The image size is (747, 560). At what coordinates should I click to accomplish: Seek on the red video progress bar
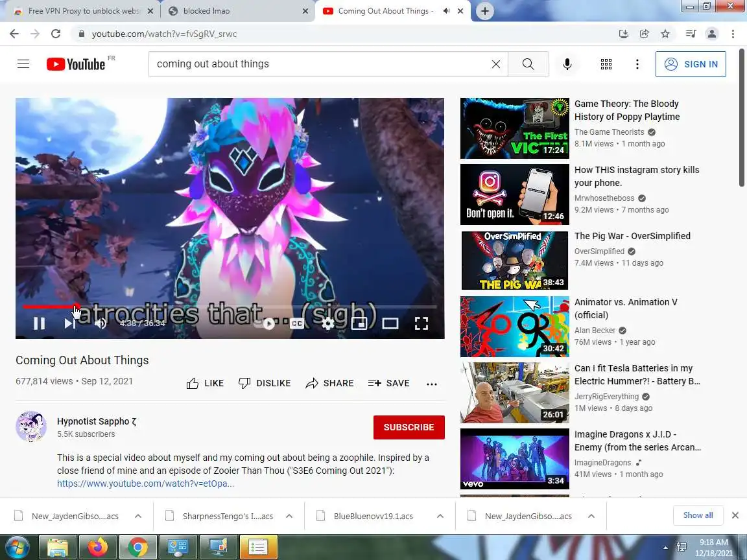pyautogui.click(x=230, y=307)
